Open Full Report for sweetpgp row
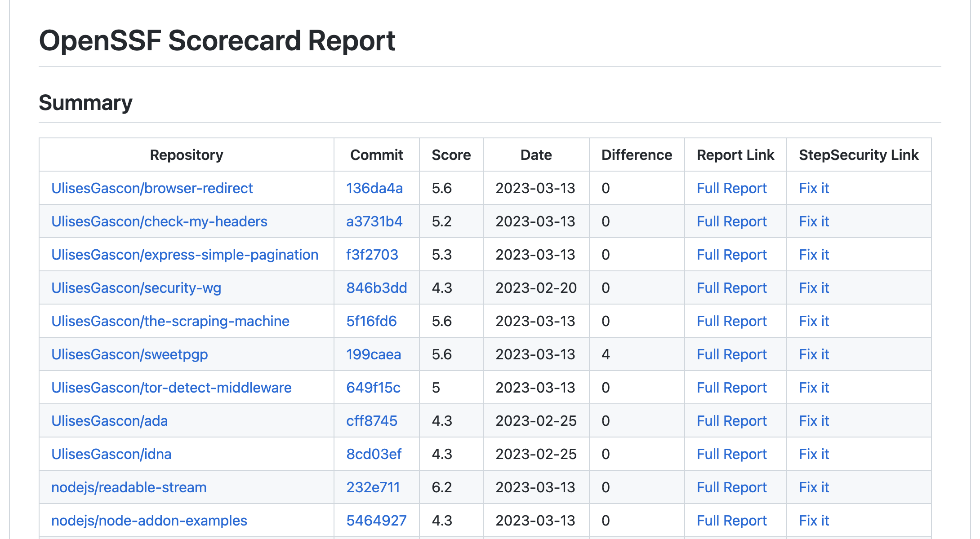Image resolution: width=980 pixels, height=539 pixels. coord(731,354)
